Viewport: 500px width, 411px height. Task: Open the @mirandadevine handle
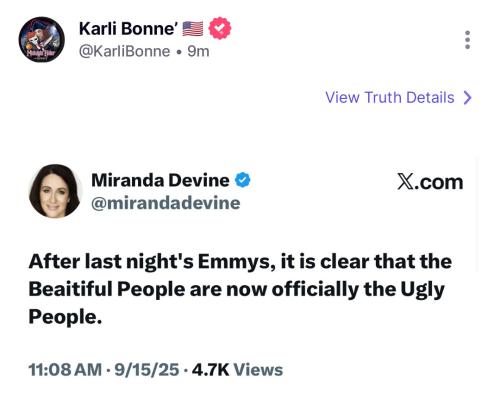(x=166, y=203)
